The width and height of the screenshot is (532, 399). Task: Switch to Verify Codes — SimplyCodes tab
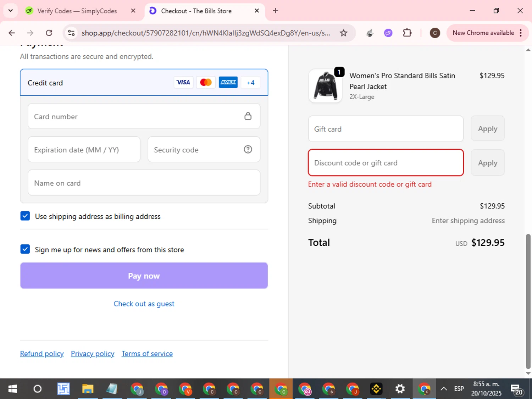77,11
